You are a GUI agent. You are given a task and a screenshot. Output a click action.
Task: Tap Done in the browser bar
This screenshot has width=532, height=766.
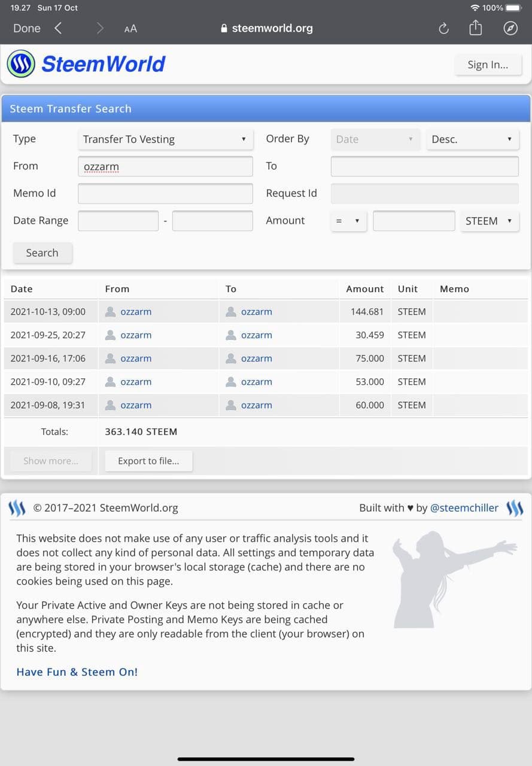[x=27, y=28]
